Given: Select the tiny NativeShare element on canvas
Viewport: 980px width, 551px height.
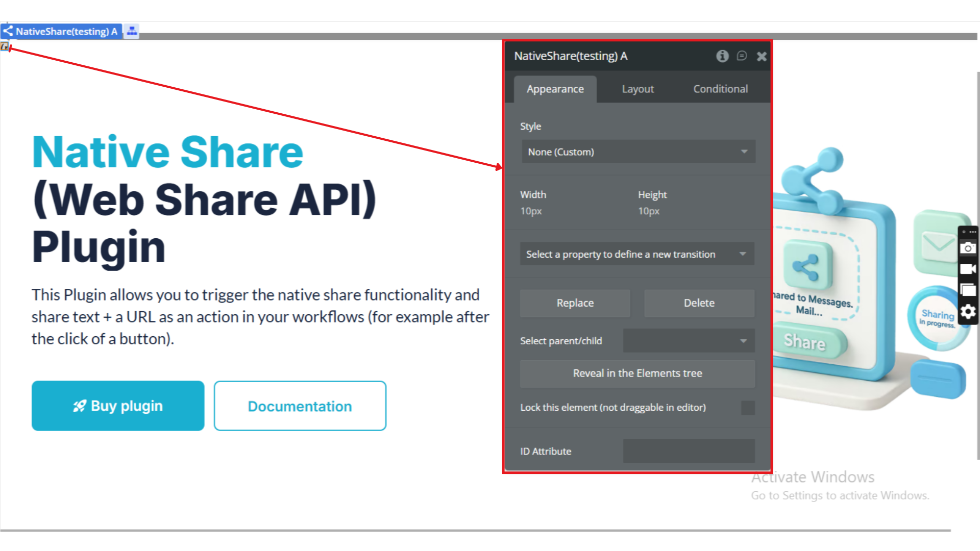Looking at the screenshot, I should (x=5, y=47).
